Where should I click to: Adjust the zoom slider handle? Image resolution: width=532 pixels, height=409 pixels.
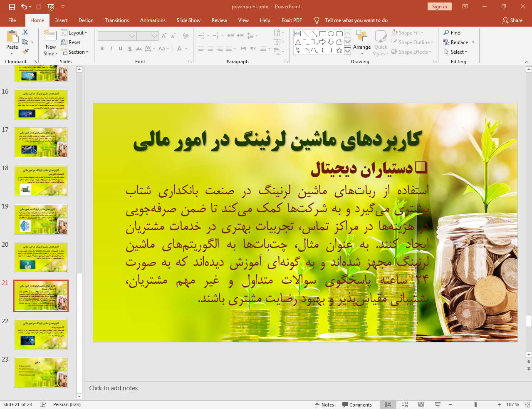[475, 405]
